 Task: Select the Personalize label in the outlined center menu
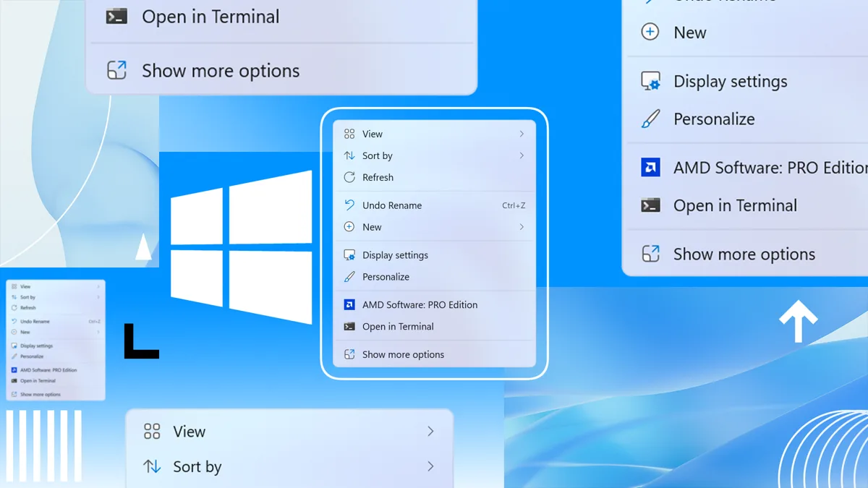tap(386, 277)
